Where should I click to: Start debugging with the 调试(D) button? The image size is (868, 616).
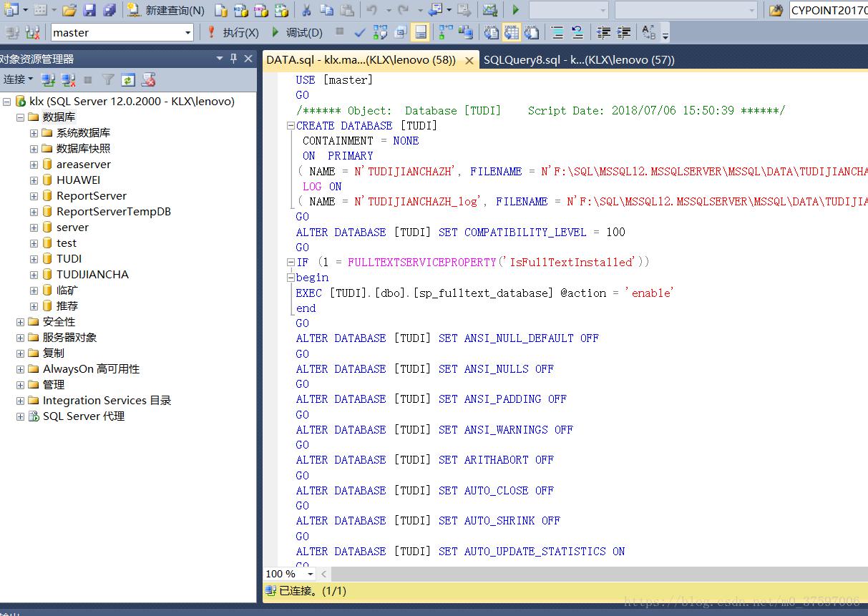[297, 32]
